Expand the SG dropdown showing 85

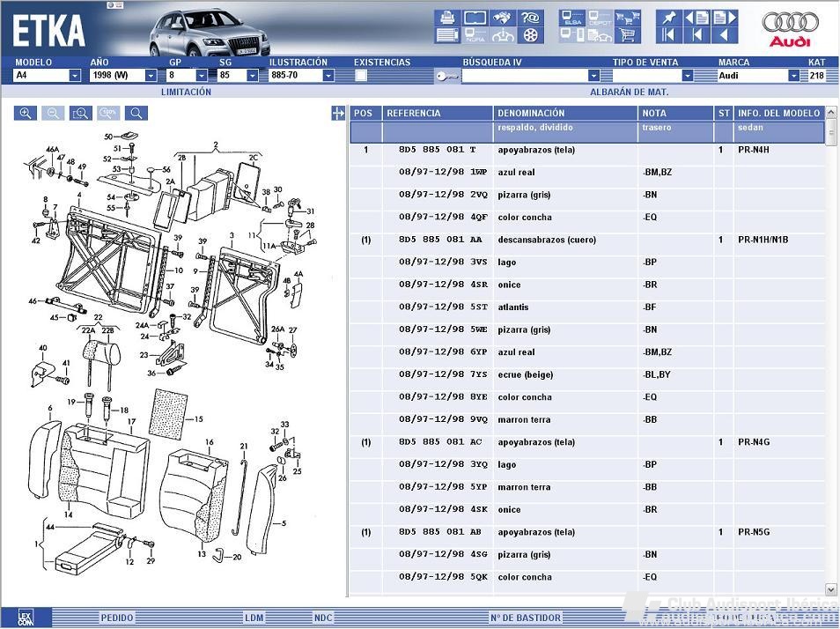point(253,76)
